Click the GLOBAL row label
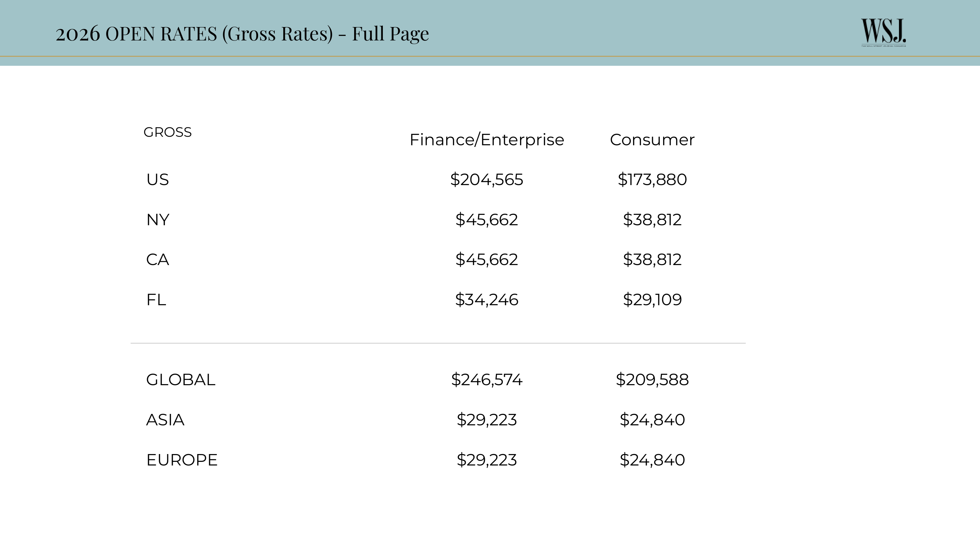 [181, 380]
